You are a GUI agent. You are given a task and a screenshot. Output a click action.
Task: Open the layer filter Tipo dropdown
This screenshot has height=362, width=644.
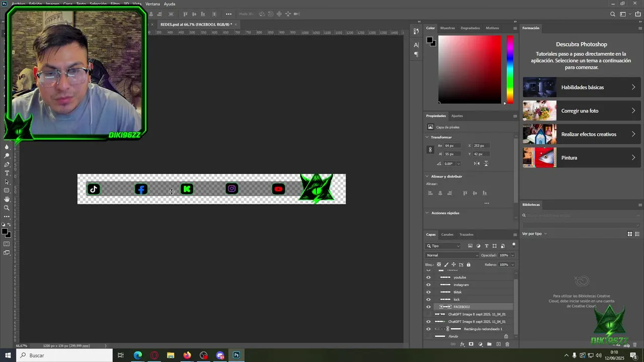(x=443, y=246)
